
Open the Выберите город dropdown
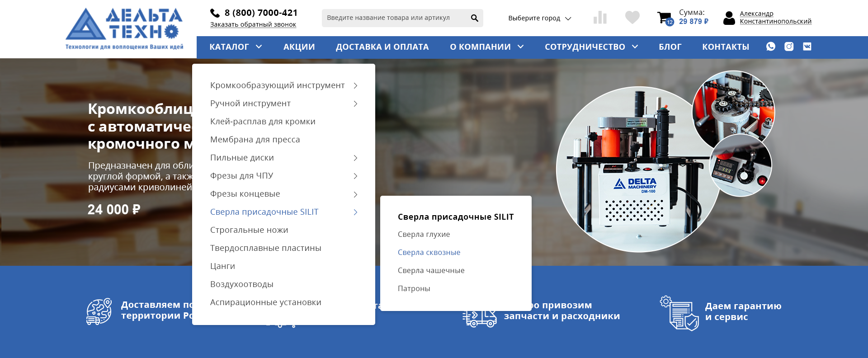click(x=539, y=18)
